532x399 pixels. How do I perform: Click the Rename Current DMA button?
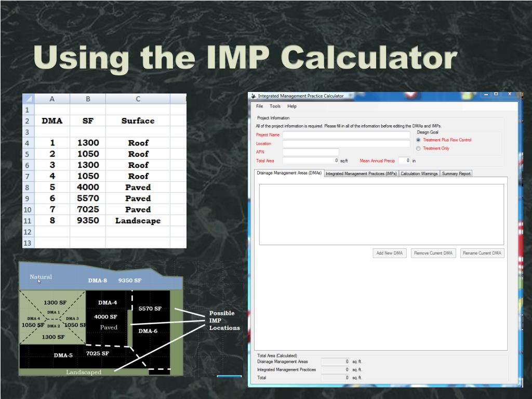[482, 253]
